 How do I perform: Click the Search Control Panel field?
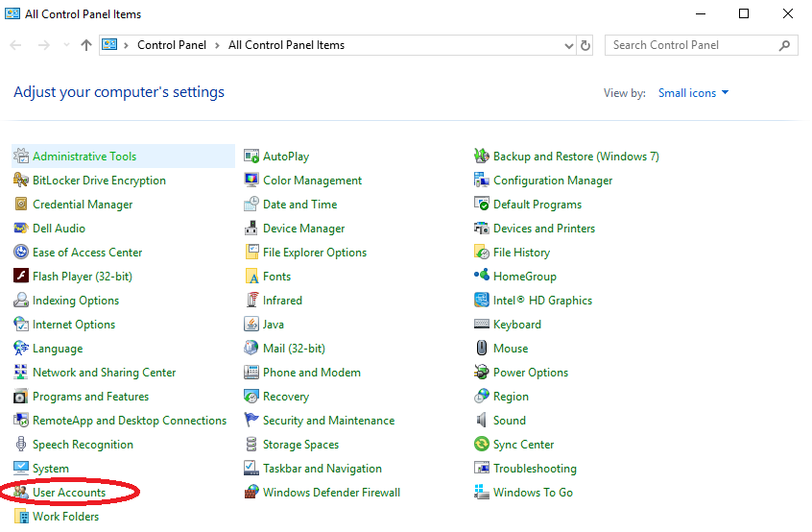click(693, 45)
